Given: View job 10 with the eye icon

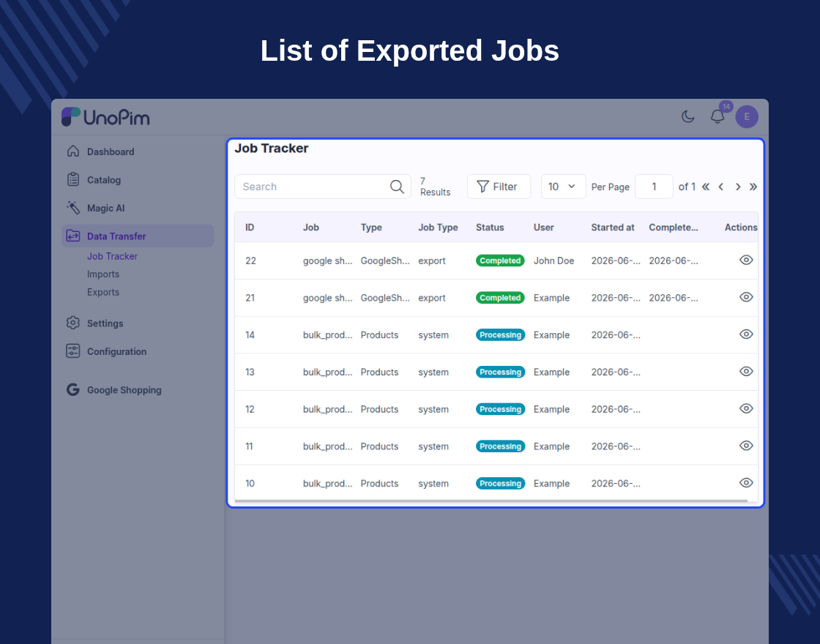Looking at the screenshot, I should [746, 482].
